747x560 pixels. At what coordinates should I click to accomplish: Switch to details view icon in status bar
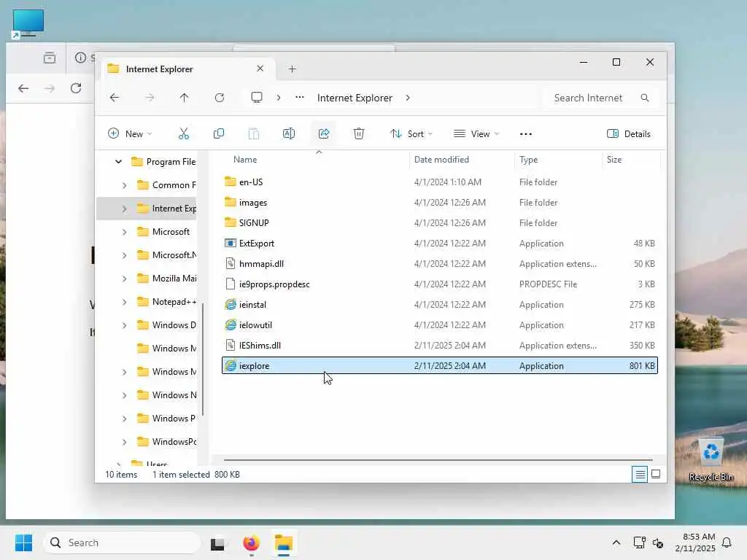640,474
